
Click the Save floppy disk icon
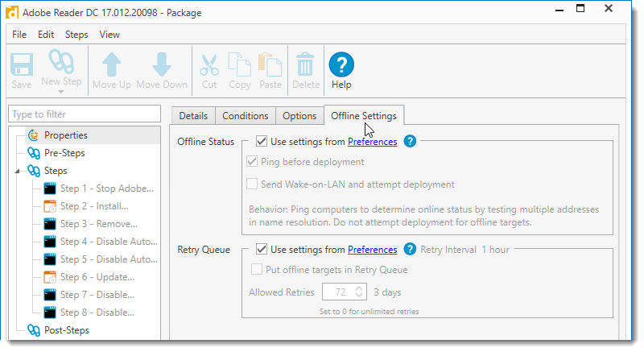point(22,64)
